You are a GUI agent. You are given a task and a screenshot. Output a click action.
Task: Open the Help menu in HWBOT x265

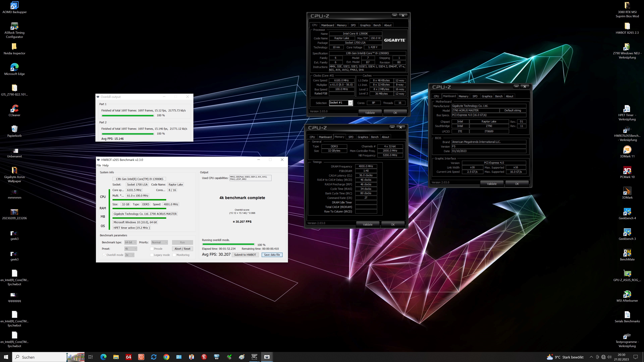105,165
